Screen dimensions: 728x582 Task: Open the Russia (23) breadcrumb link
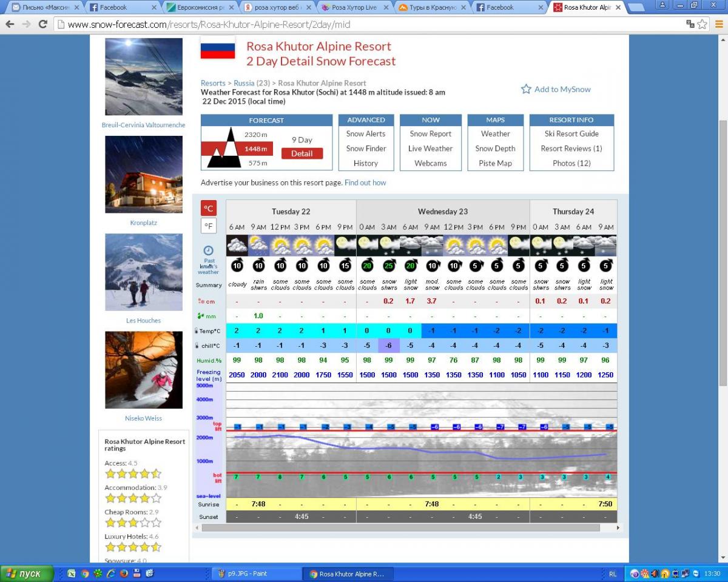(x=252, y=83)
